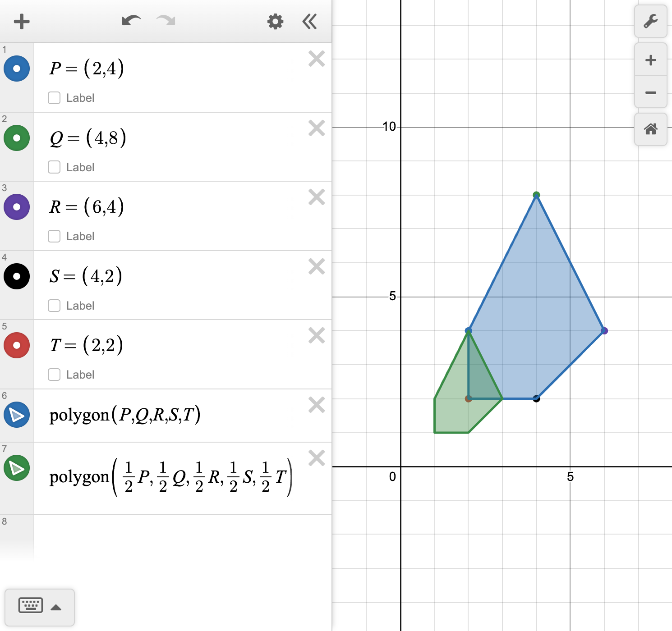
Task: Check the Label box for point T
Action: pyautogui.click(x=54, y=375)
